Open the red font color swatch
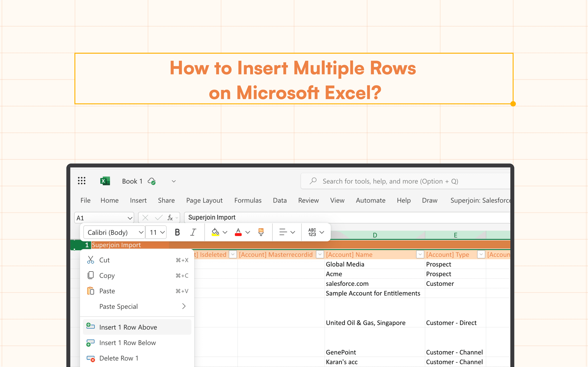This screenshot has height=367, width=588. click(x=238, y=232)
